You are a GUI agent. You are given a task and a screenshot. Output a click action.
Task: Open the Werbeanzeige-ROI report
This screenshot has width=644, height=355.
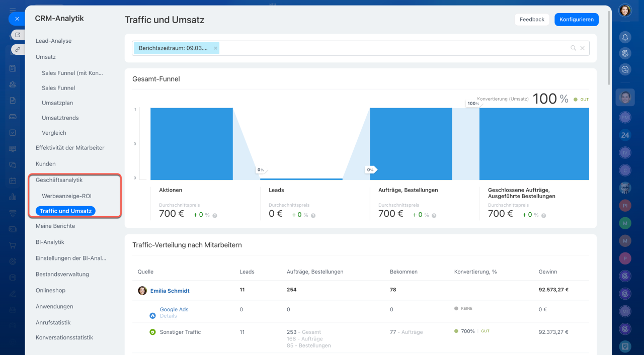(66, 196)
